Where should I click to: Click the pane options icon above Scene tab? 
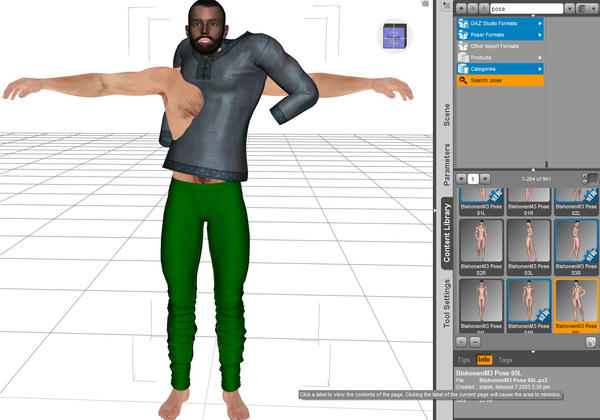point(446,5)
